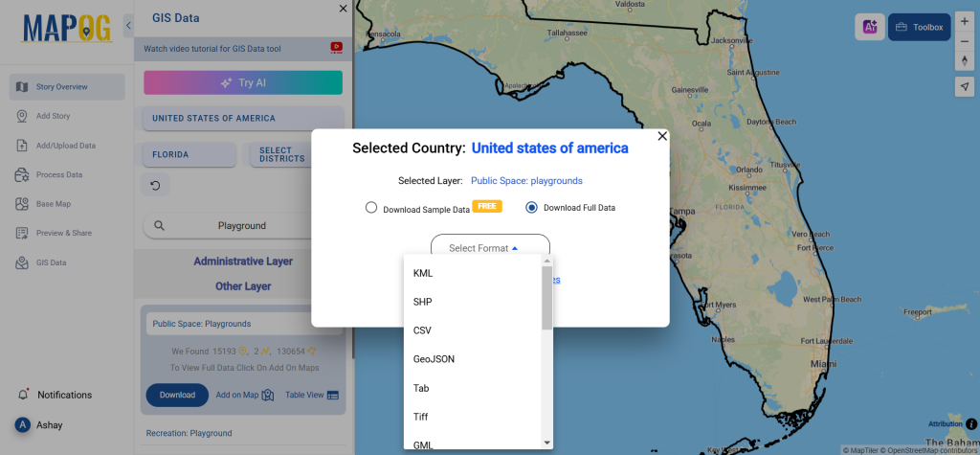Open Add/Upload Data in the sidebar

67,146
